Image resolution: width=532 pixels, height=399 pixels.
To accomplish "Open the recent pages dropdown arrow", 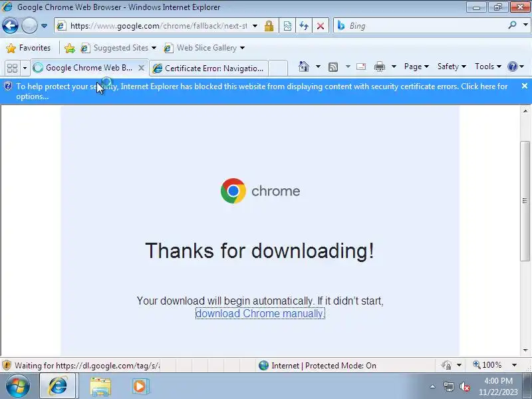I will [44, 26].
